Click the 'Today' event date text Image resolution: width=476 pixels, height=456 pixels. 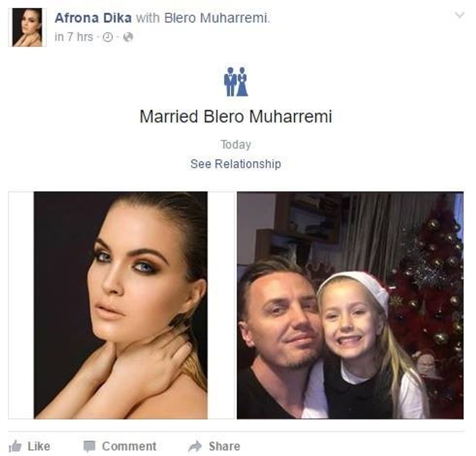(x=236, y=144)
